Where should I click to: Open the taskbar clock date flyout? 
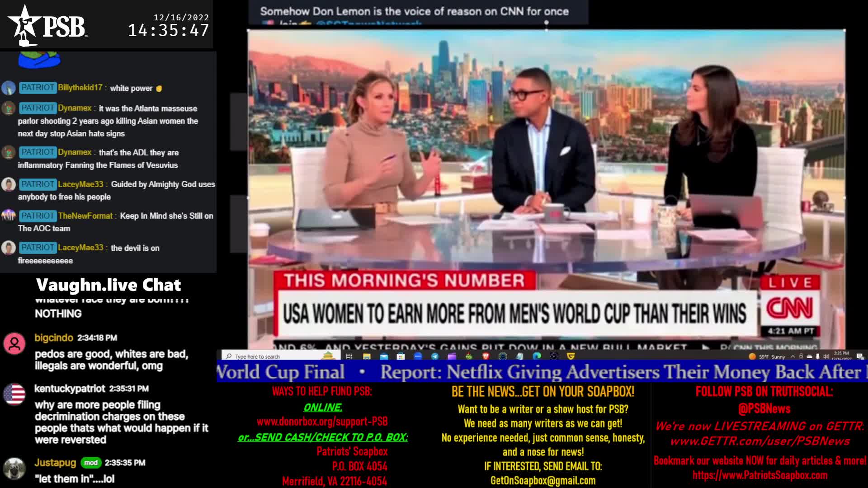click(x=841, y=356)
